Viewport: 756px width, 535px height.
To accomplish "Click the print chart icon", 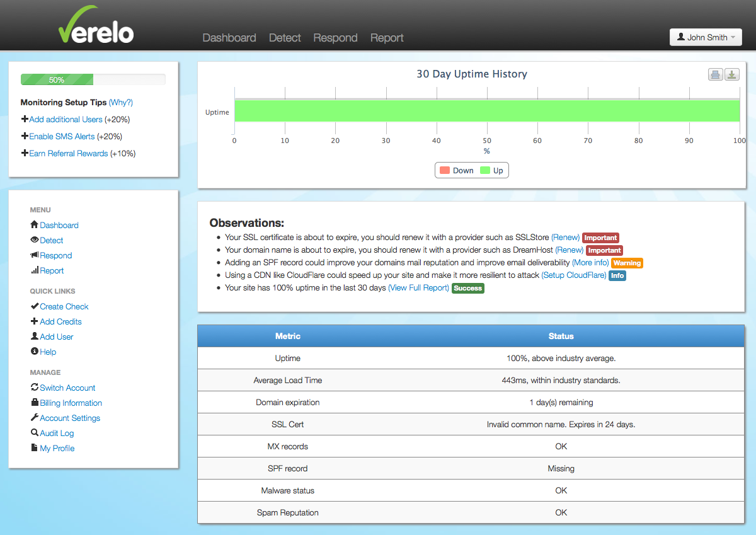I will pos(715,75).
